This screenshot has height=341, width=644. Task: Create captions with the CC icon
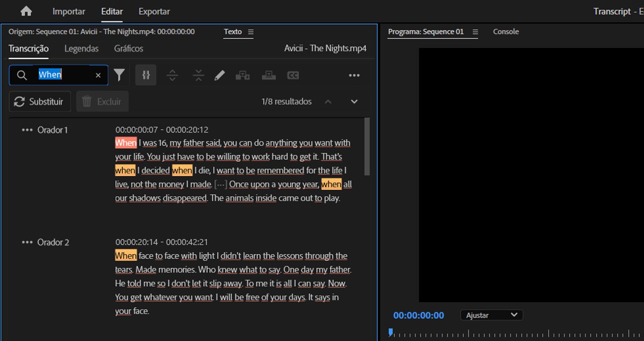[x=293, y=75]
